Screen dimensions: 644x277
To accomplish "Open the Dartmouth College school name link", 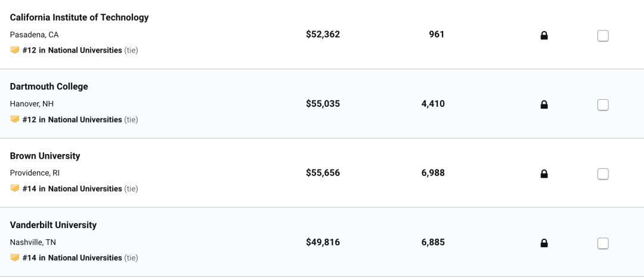I will (x=49, y=87).
